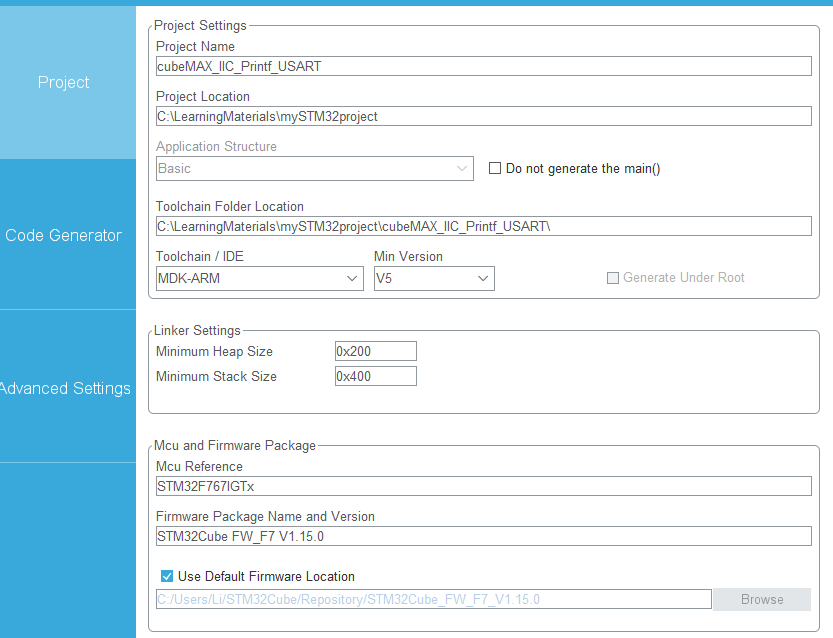Click the Toolchain Folder Location field
The height and width of the screenshot is (638, 833).
point(483,226)
